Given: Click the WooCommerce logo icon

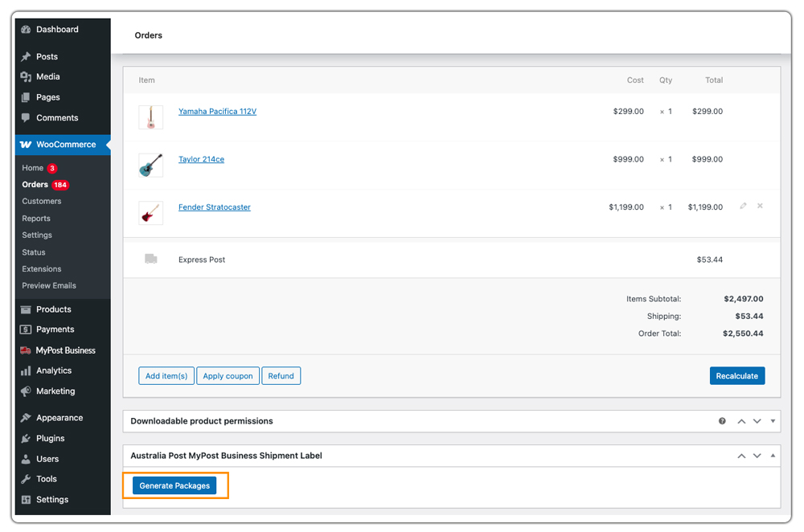Looking at the screenshot, I should coord(26,145).
